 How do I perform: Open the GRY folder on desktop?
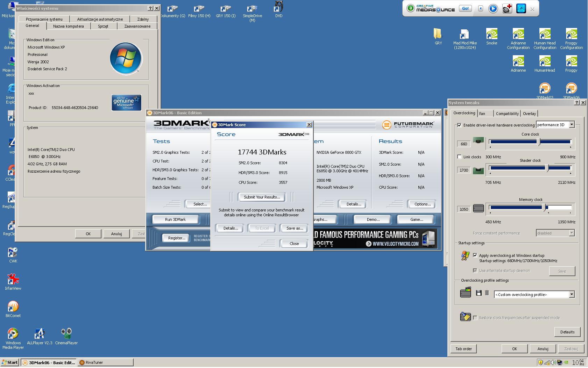click(x=438, y=36)
